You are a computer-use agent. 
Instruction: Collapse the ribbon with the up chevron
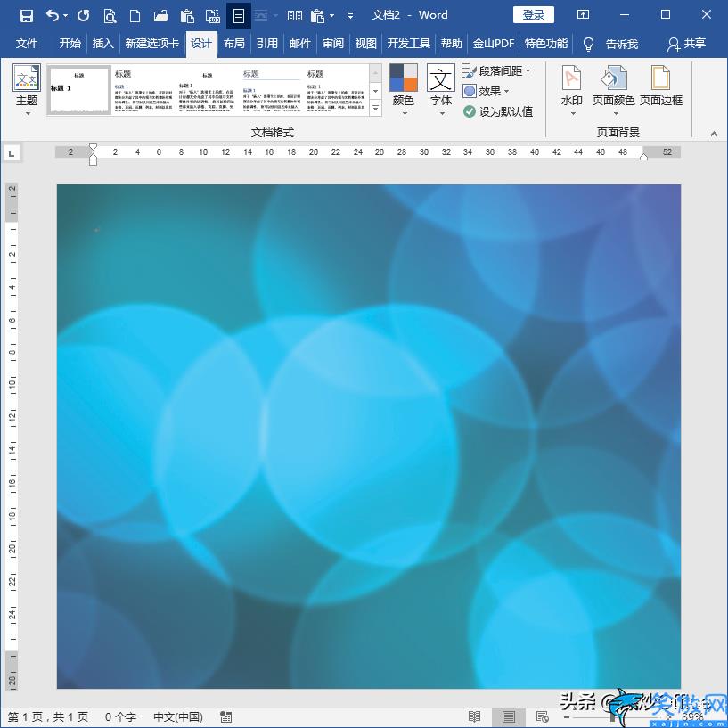[x=714, y=134]
